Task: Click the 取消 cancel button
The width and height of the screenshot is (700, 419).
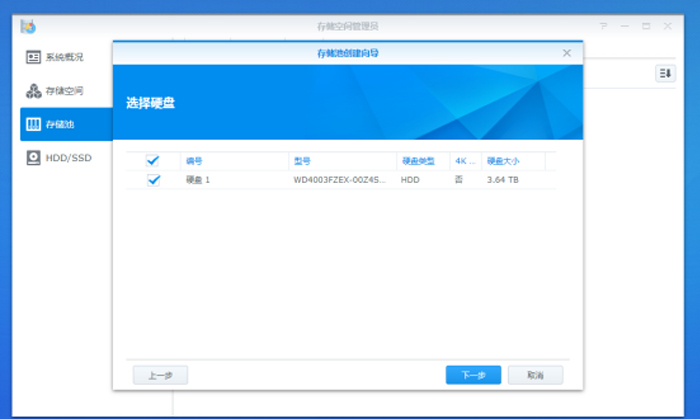Action: 535,375
